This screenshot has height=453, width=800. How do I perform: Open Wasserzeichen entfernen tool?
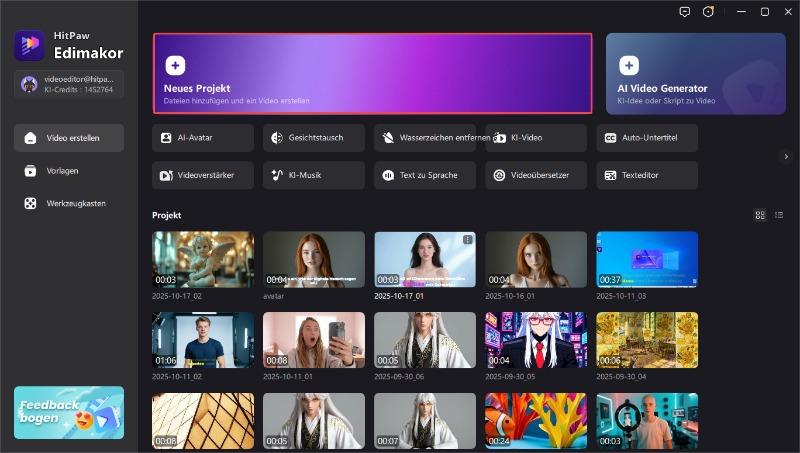(424, 137)
